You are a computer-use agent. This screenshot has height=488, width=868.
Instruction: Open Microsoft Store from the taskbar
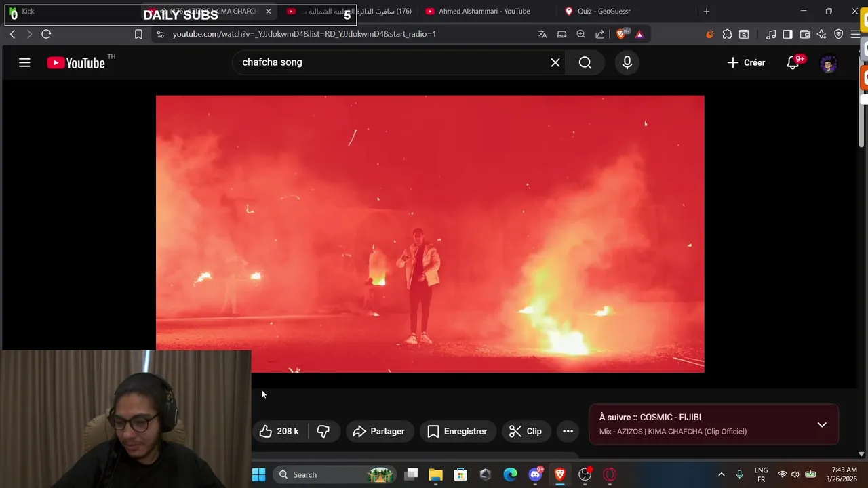(460, 474)
